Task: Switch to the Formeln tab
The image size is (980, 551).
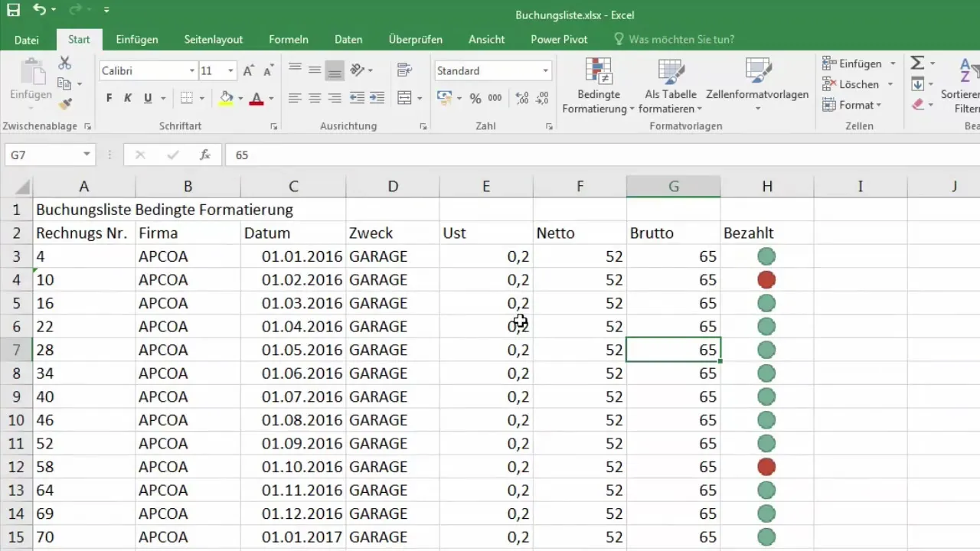Action: [x=289, y=40]
